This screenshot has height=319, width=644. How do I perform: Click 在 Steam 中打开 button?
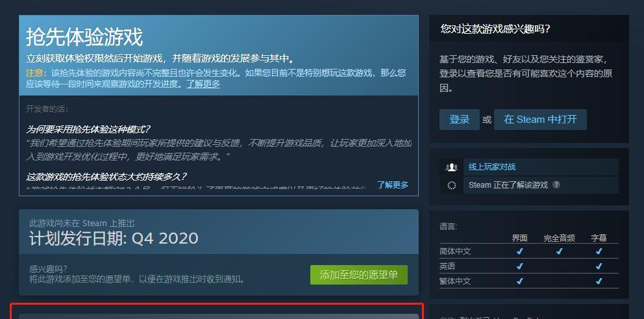[540, 120]
